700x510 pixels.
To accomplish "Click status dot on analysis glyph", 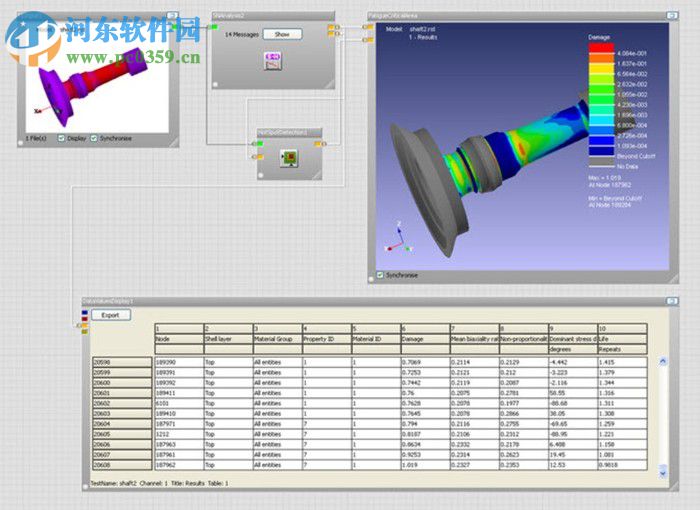I will tap(215, 84).
